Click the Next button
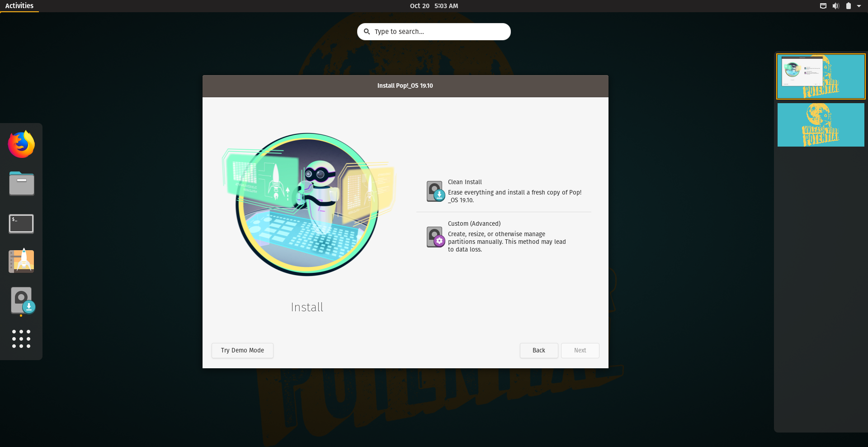The width and height of the screenshot is (868, 447). click(580, 351)
